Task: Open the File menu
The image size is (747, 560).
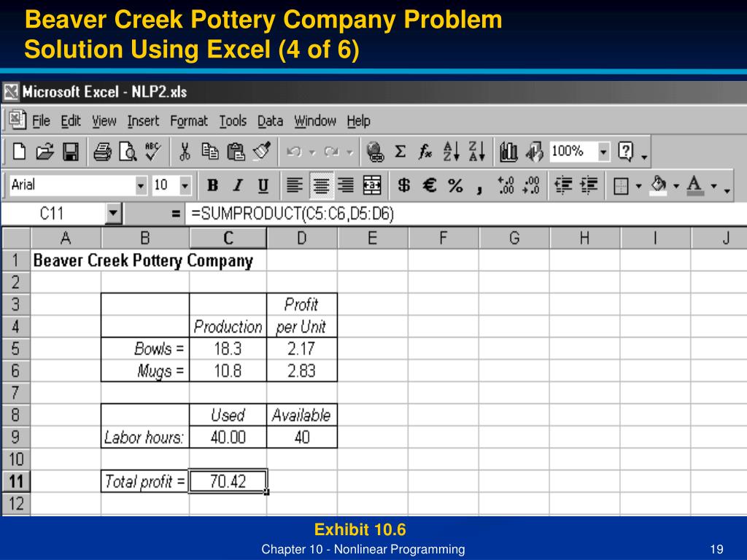Action: [41, 121]
